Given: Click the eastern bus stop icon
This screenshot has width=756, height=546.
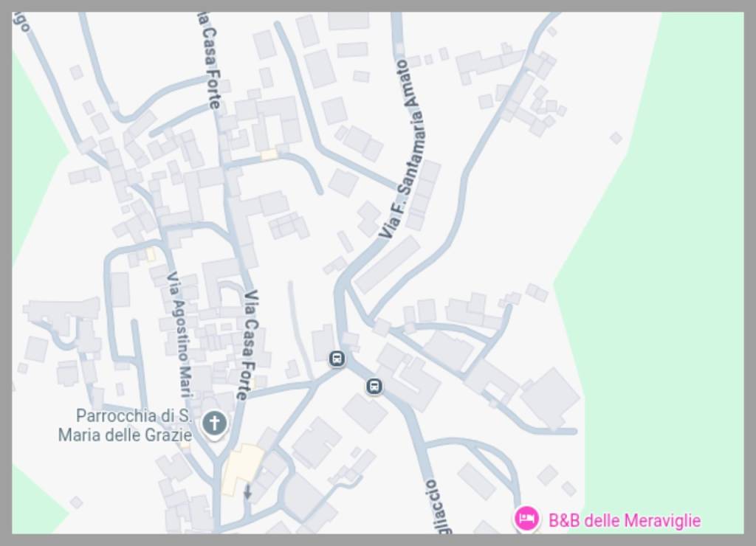Looking at the screenshot, I should pyautogui.click(x=374, y=386).
